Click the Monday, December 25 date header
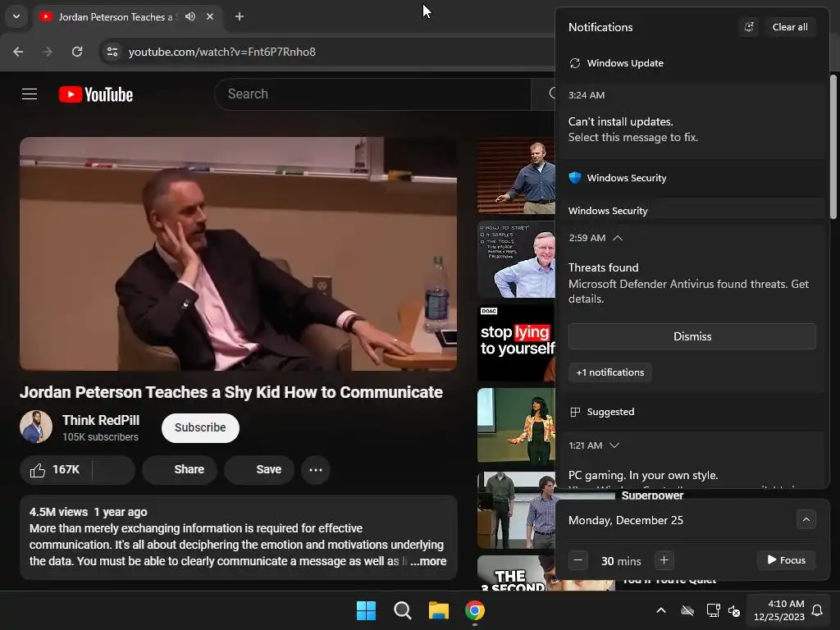The height and width of the screenshot is (630, 840). click(626, 520)
